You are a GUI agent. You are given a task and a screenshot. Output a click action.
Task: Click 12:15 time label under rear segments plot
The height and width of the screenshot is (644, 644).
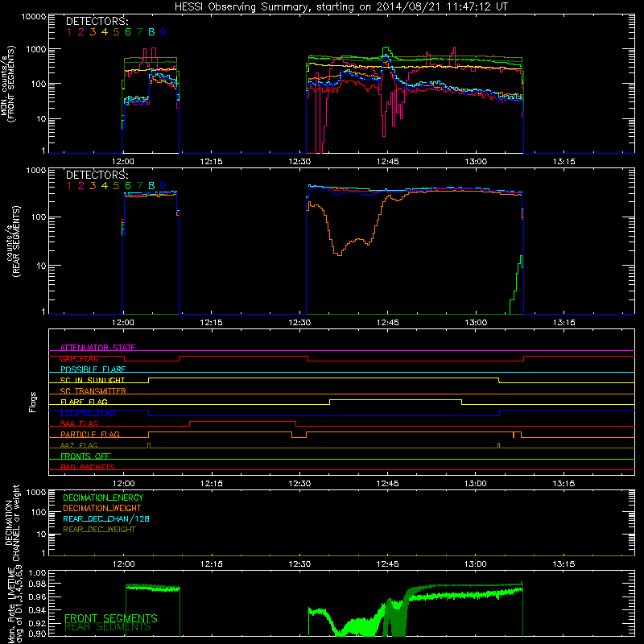point(211,323)
